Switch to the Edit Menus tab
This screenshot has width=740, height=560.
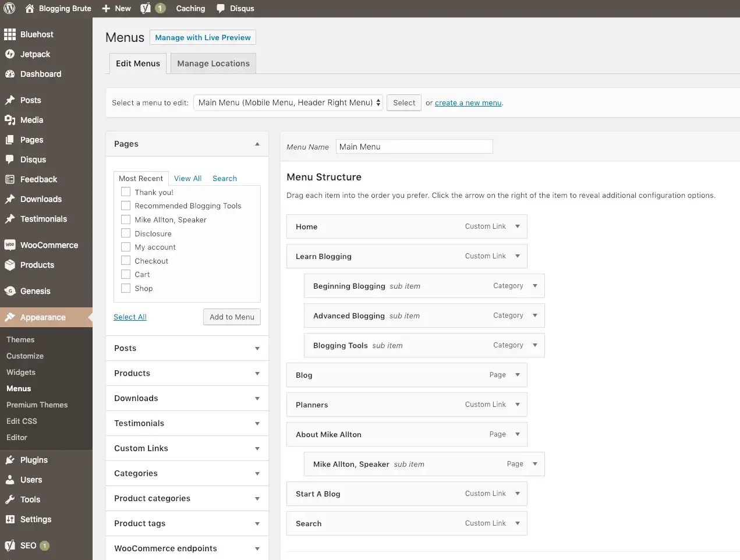(138, 63)
